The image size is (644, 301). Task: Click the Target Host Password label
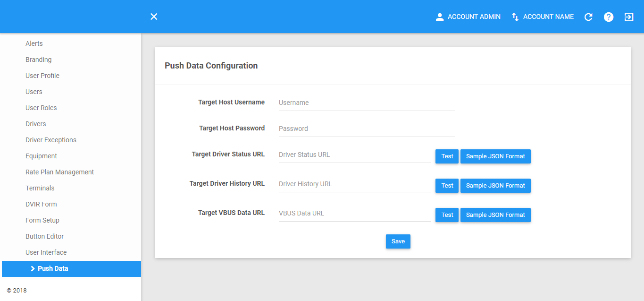click(232, 128)
